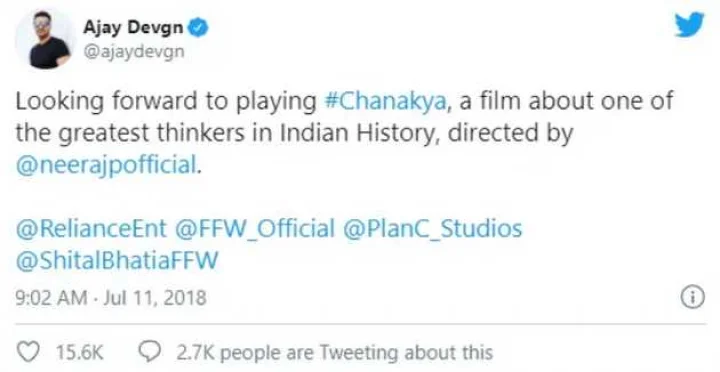This screenshot has width=720, height=372.
Task: Open the tweet info circle icon
Action: pyautogui.click(x=692, y=298)
